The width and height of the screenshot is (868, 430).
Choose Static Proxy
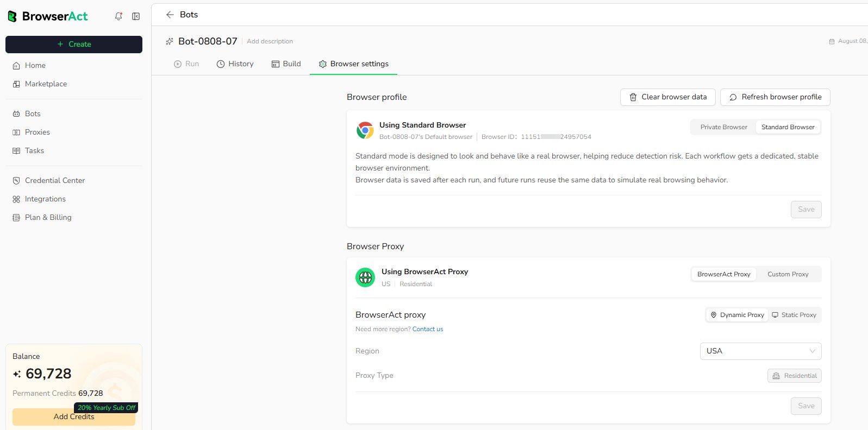(x=794, y=315)
